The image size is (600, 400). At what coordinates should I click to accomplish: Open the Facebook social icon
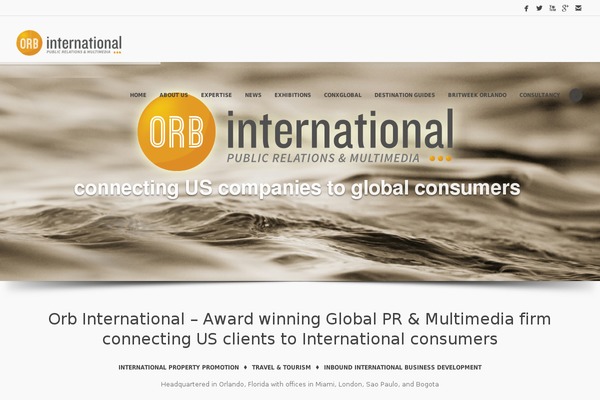point(526,8)
